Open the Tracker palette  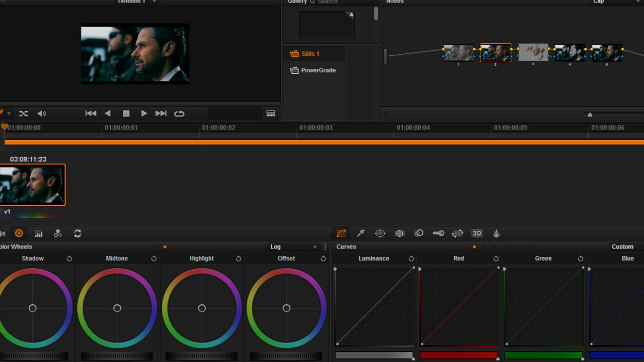tap(400, 233)
